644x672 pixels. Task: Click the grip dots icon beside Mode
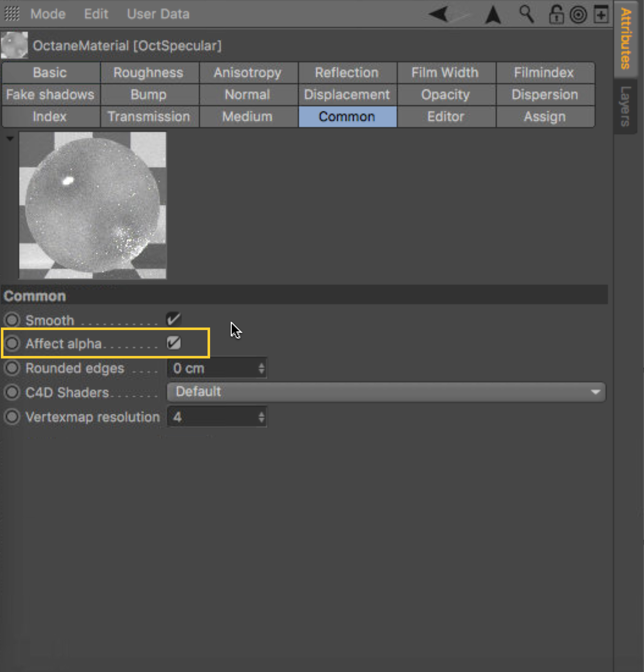tap(12, 14)
